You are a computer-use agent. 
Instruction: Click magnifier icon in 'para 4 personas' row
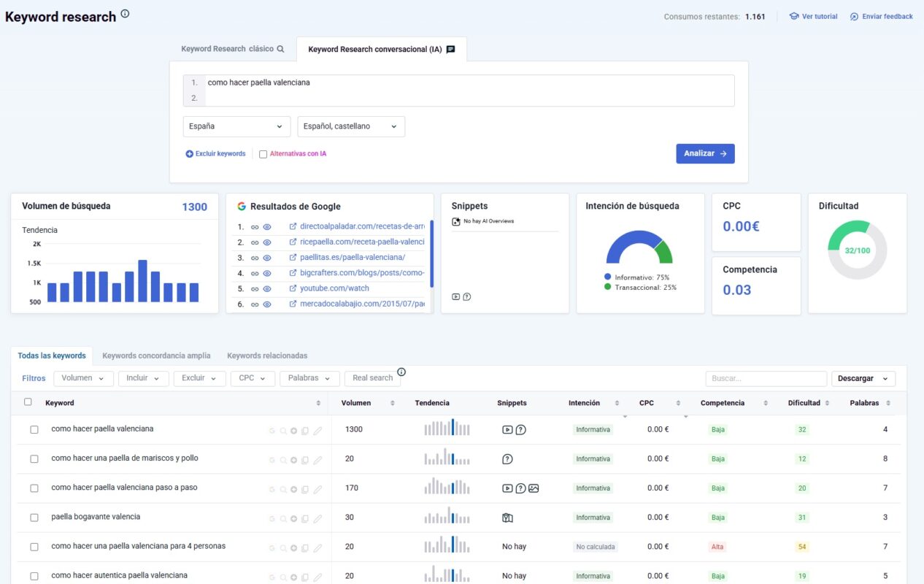pyautogui.click(x=283, y=547)
